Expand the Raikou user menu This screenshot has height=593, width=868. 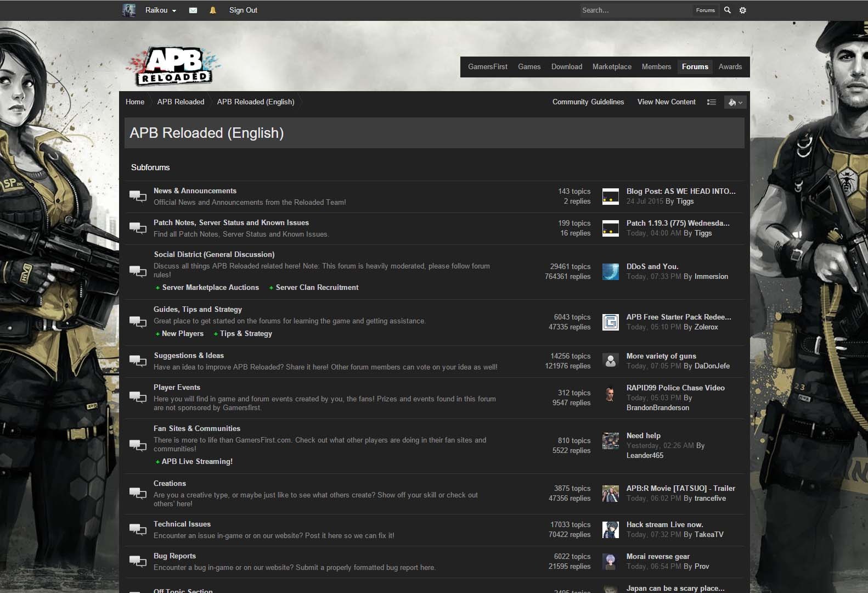pyautogui.click(x=161, y=10)
